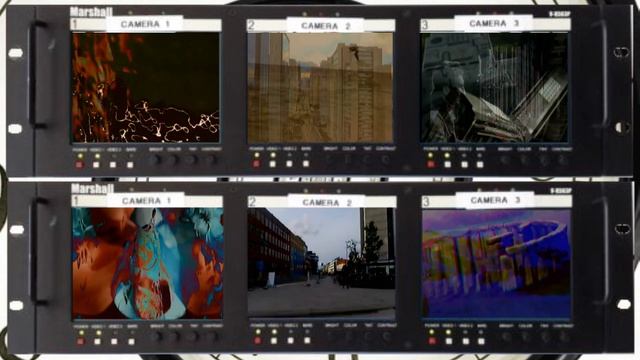Adjust TINT knob on top rack Camera 2
The image size is (640, 360).
(367, 160)
